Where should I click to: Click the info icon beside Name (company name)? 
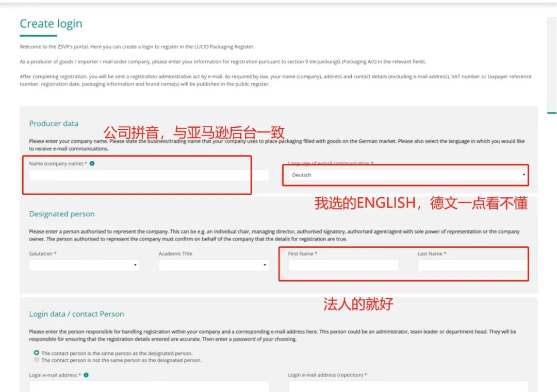point(92,163)
